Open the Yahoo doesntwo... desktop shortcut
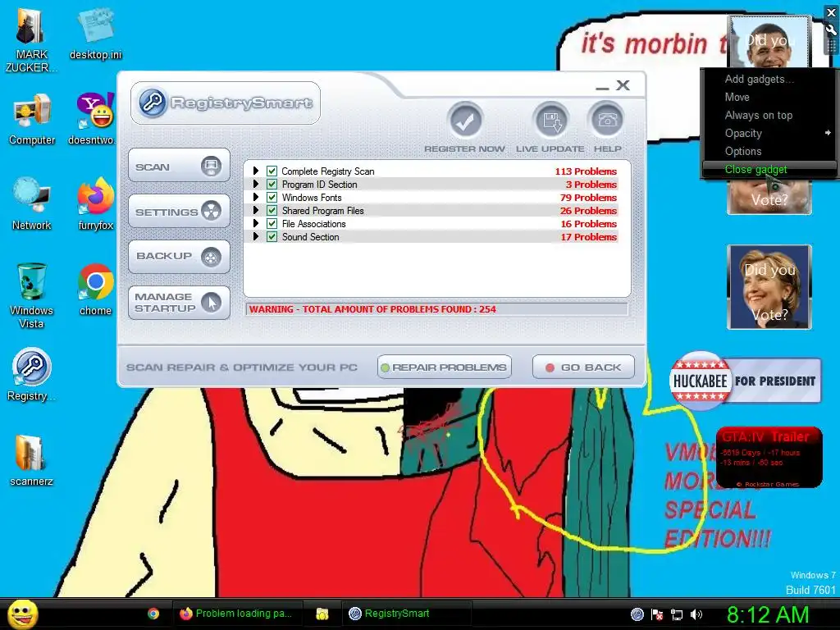This screenshot has width=840, height=630. coord(95,112)
